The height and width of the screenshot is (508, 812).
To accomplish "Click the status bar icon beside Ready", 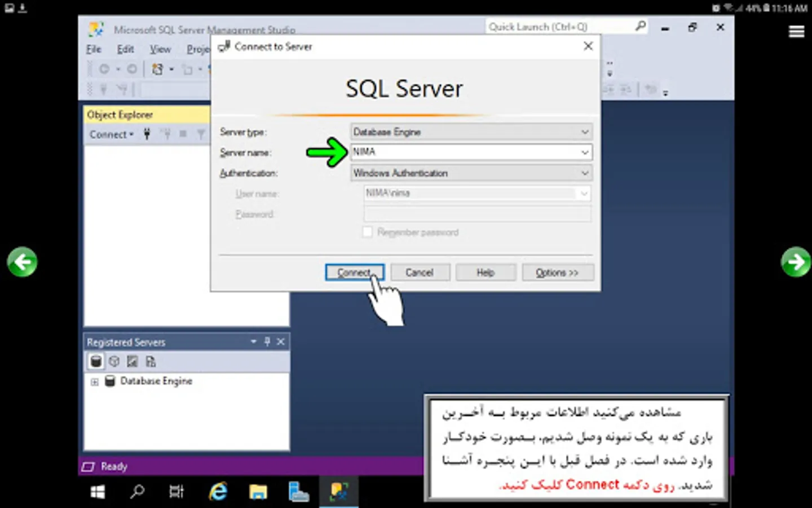I will 88,467.
